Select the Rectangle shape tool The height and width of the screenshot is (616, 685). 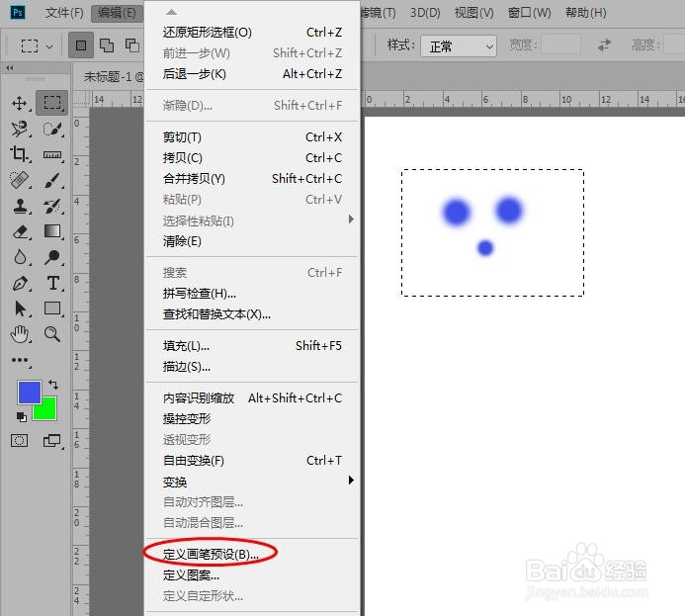coord(52,308)
